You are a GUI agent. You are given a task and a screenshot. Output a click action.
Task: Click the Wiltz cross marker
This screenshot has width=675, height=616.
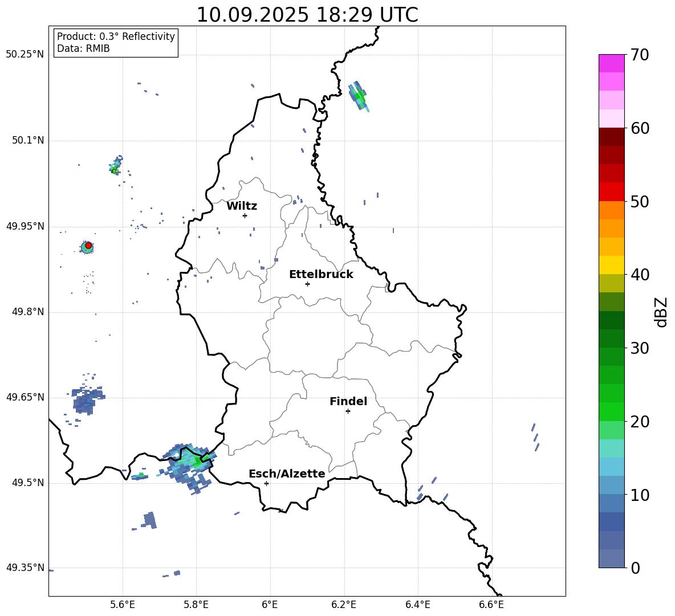point(245,215)
